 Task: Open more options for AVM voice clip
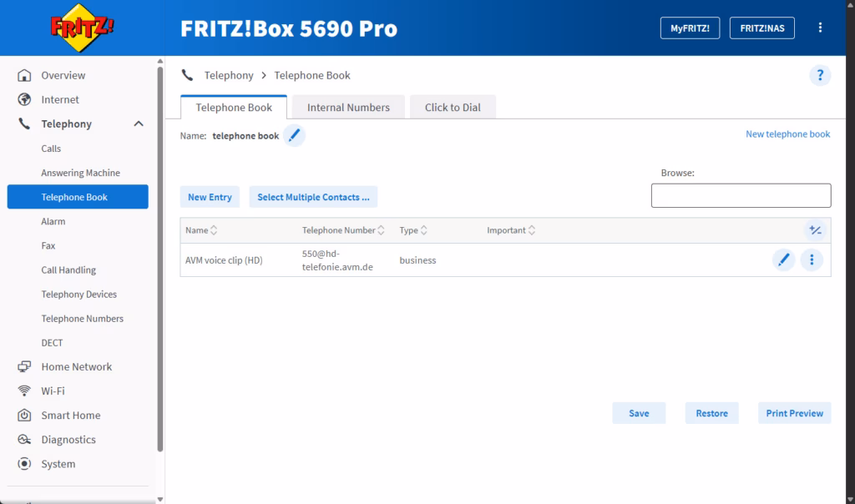click(812, 260)
